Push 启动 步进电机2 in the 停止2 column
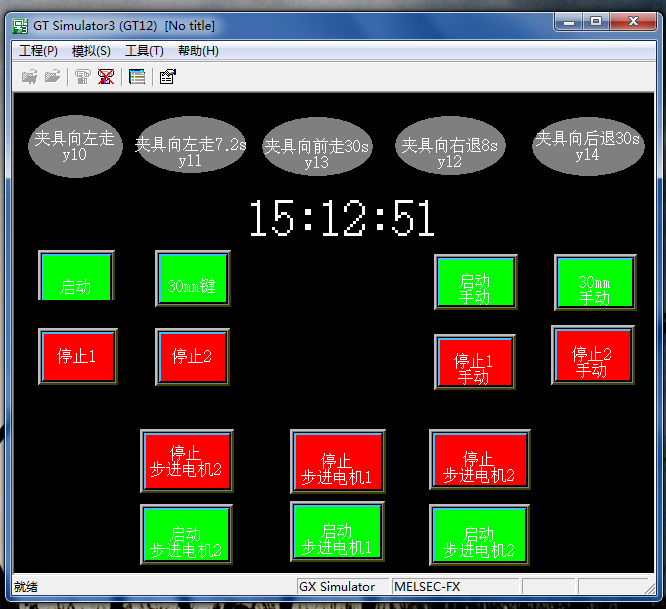The width and height of the screenshot is (666, 609). coord(186,534)
